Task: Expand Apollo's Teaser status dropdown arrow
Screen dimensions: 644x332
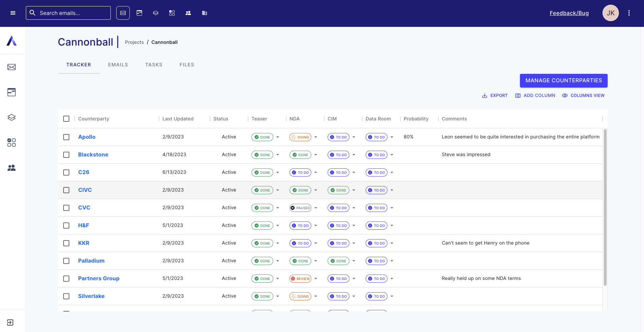Action: point(278,137)
